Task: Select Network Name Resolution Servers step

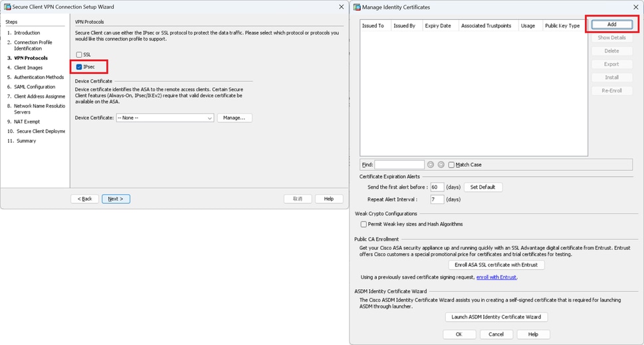Action: coord(39,109)
